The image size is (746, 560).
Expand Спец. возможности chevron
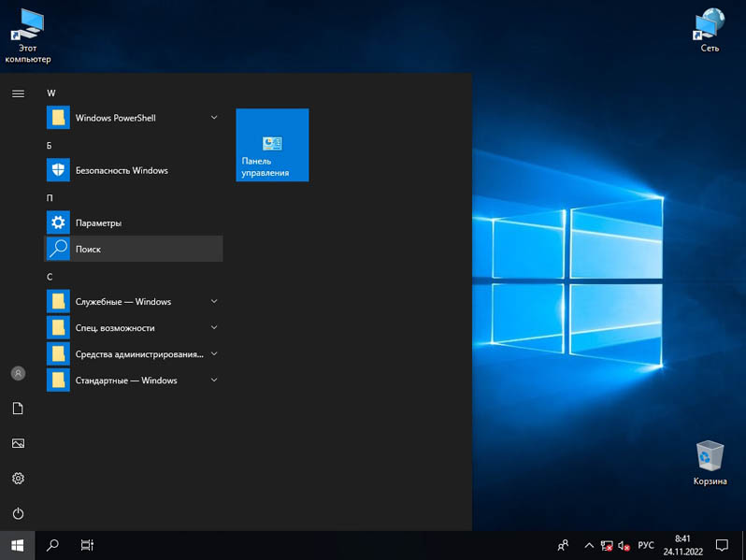pyautogui.click(x=214, y=327)
